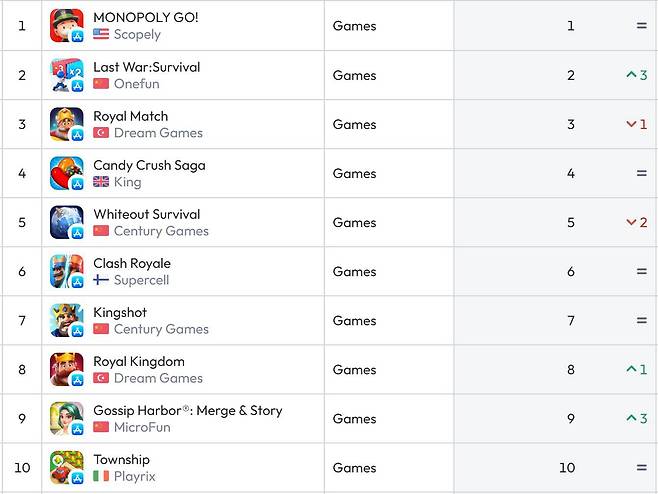658x494 pixels.
Task: Click the Candy Crush Saga app icon
Action: (67, 173)
